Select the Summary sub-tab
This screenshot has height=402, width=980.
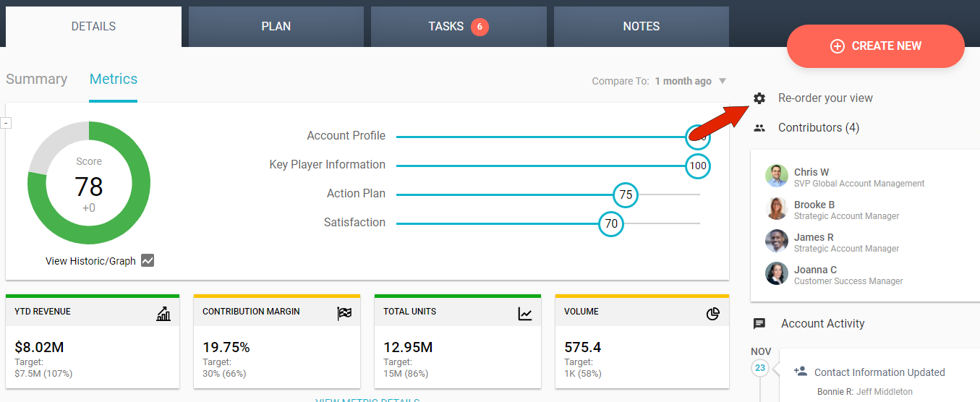pos(36,80)
